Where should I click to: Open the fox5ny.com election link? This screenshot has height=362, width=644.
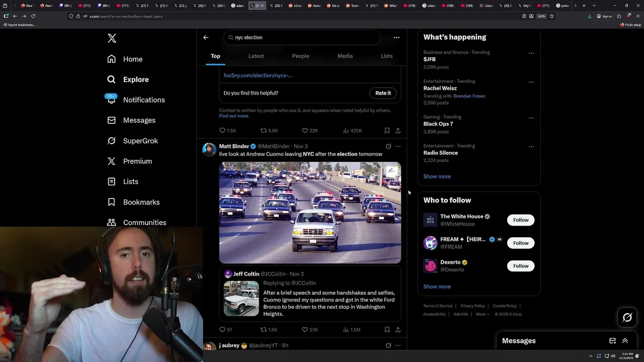258,75
